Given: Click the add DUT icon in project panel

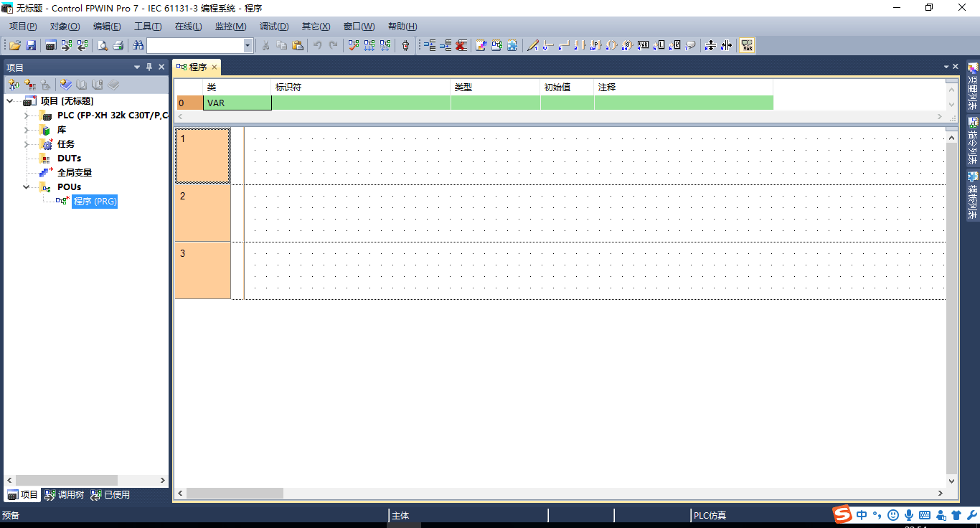Looking at the screenshot, I should pyautogui.click(x=30, y=85).
